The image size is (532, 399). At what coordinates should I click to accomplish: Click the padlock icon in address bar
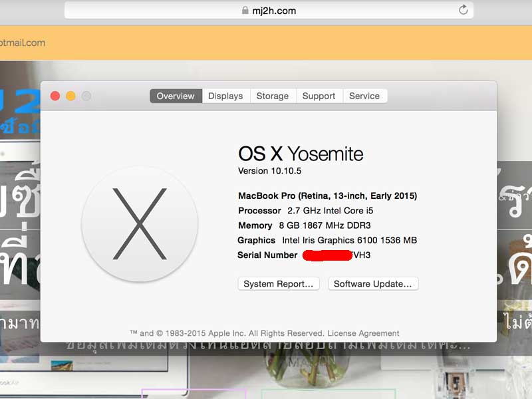click(x=245, y=11)
